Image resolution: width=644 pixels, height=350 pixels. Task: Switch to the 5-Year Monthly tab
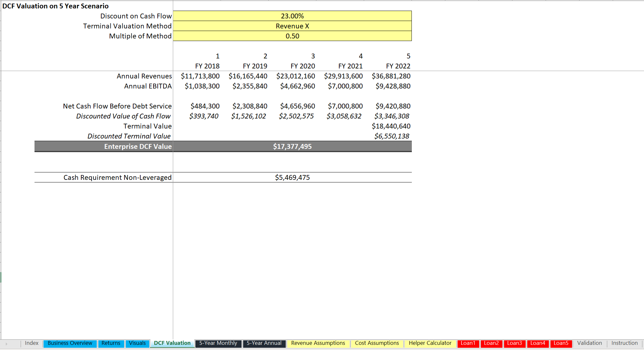coord(218,343)
